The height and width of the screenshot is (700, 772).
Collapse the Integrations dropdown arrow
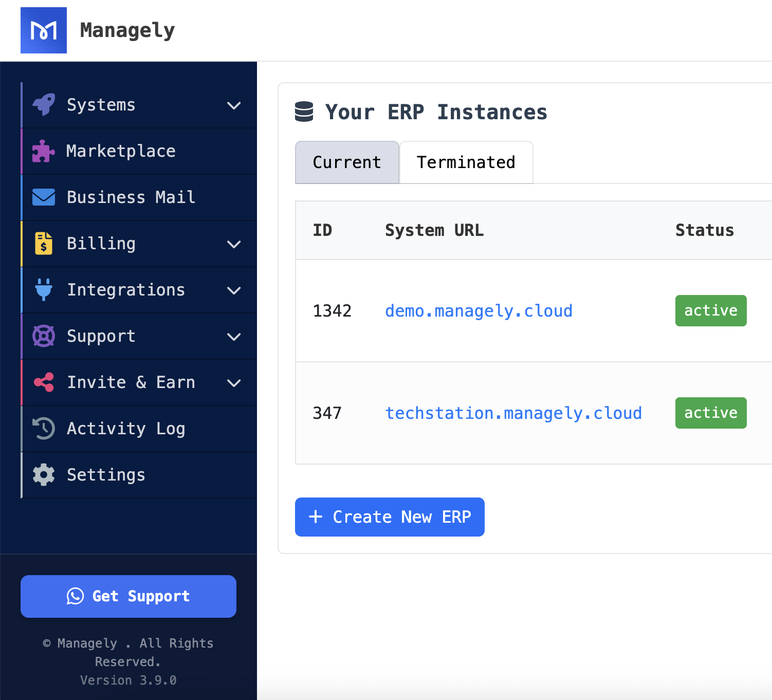[x=234, y=291]
